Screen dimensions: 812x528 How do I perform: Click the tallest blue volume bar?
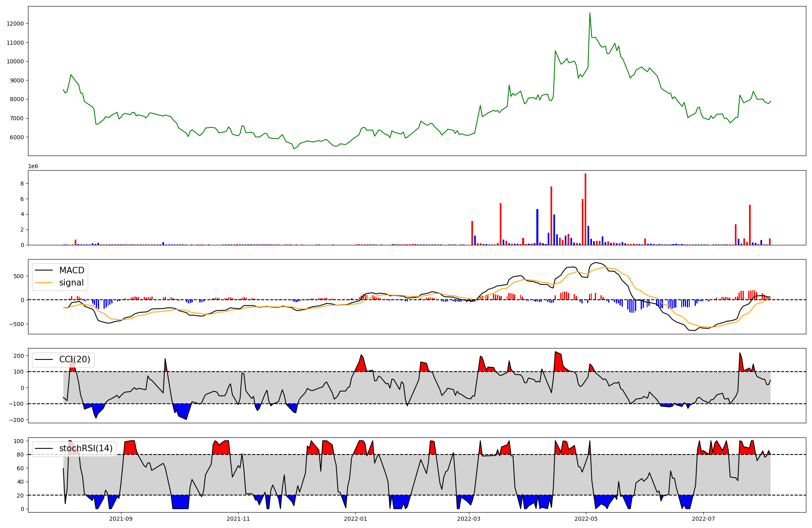coord(537,227)
